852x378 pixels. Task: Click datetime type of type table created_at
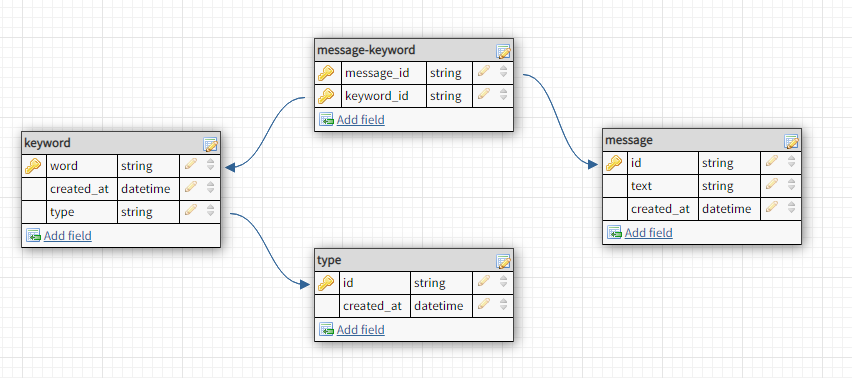(438, 306)
